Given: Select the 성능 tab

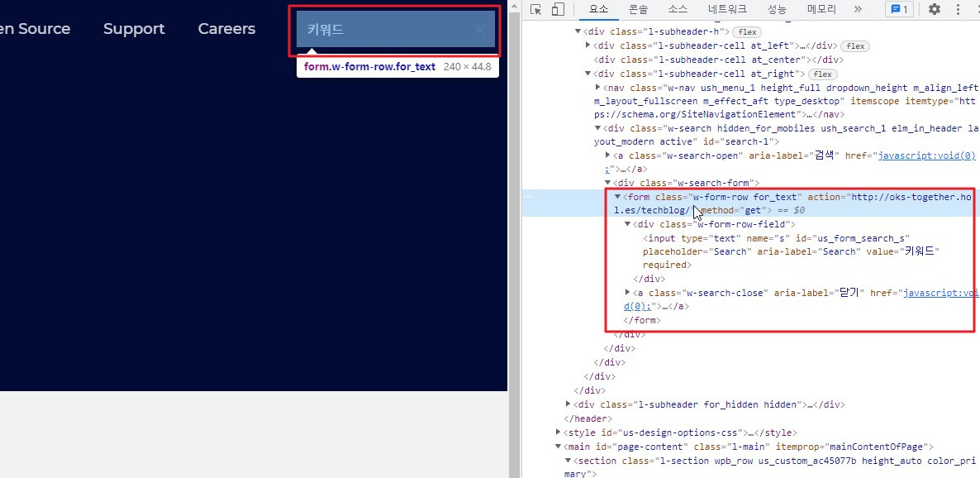Looking at the screenshot, I should (x=777, y=9).
